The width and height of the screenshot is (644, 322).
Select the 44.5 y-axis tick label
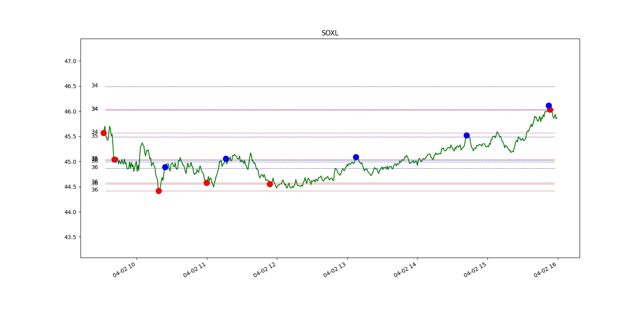pos(70,187)
